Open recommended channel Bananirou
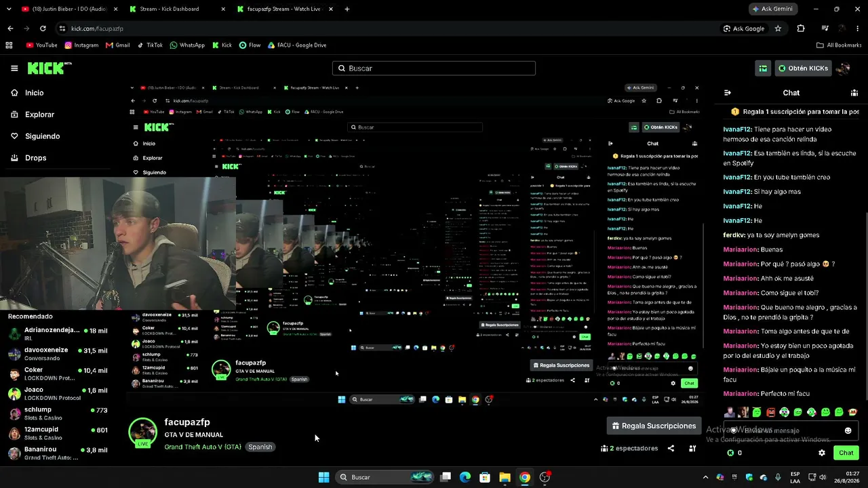Screen dimensions: 868x488 (x=58, y=453)
